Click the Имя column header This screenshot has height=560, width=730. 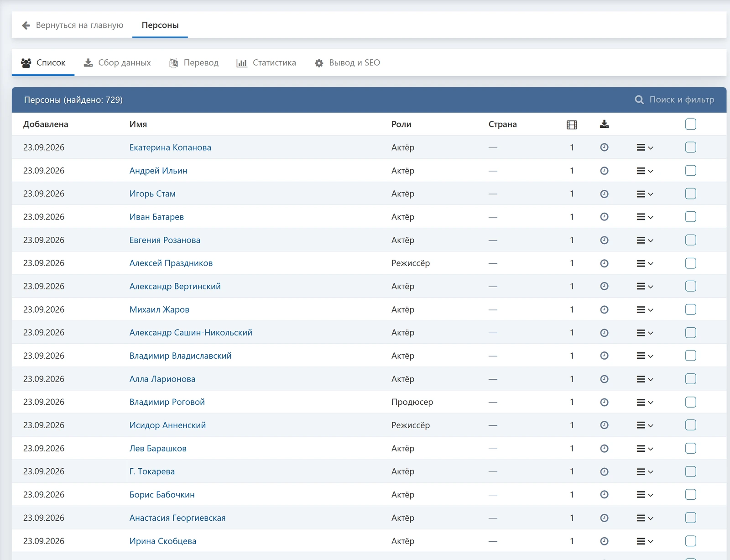[x=138, y=124]
